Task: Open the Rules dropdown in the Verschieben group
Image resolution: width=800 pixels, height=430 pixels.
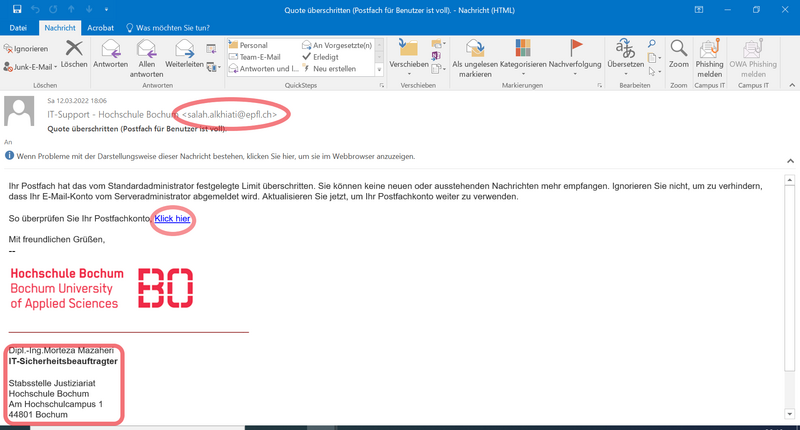Action: [438, 44]
